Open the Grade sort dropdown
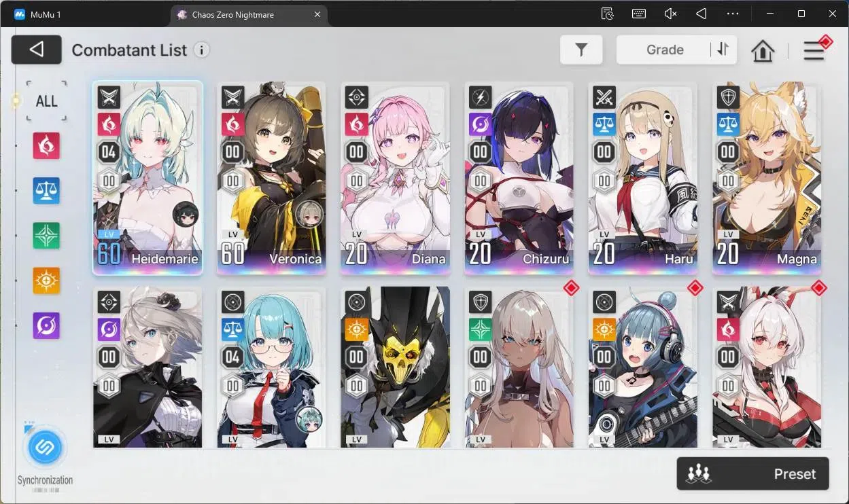 [664, 50]
